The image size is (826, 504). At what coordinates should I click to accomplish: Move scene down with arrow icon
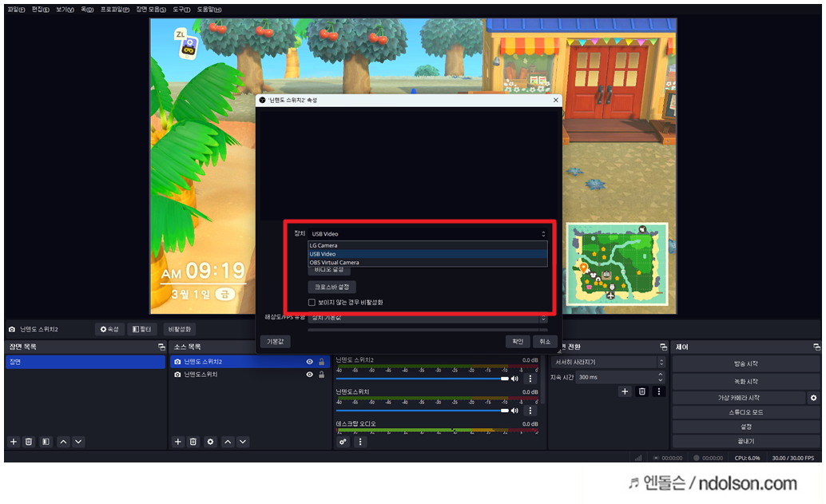tap(78, 442)
